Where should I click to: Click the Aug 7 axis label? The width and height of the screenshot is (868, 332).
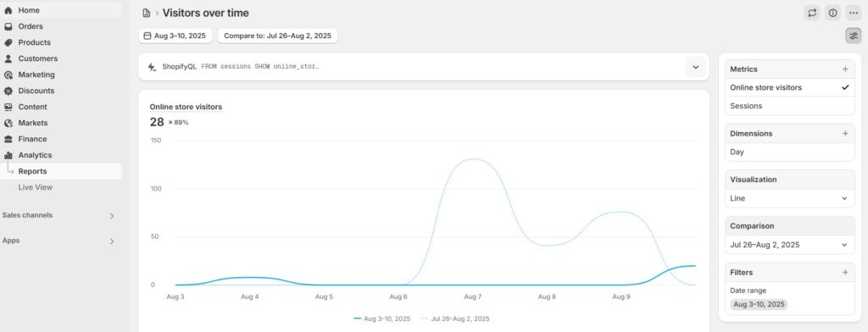coord(472,297)
